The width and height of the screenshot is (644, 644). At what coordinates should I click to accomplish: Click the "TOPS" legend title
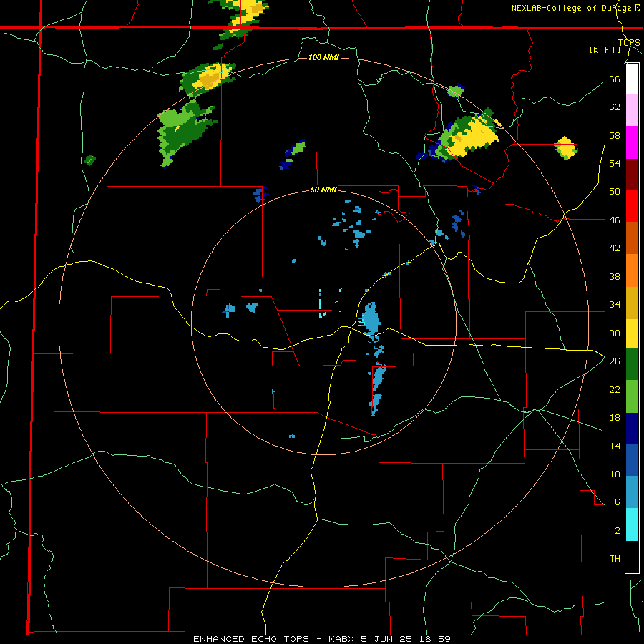[629, 42]
